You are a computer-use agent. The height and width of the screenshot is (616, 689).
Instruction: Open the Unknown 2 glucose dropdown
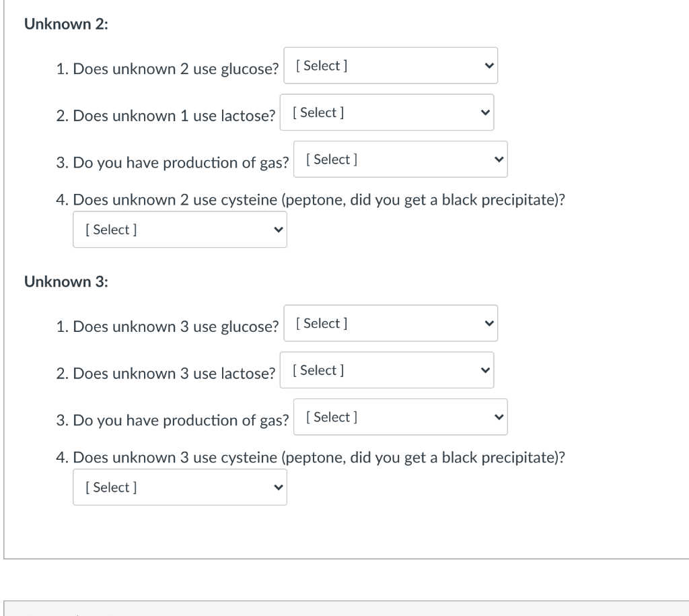pyautogui.click(x=390, y=65)
